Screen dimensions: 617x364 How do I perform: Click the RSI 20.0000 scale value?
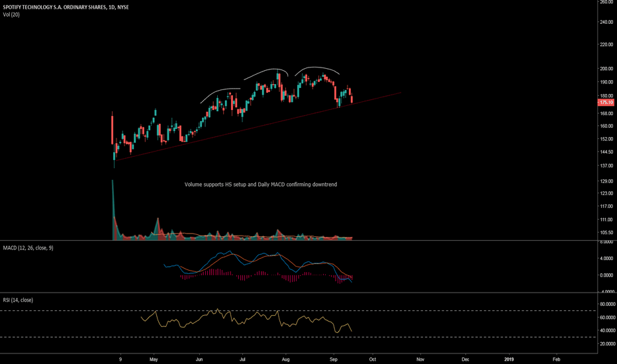608,344
